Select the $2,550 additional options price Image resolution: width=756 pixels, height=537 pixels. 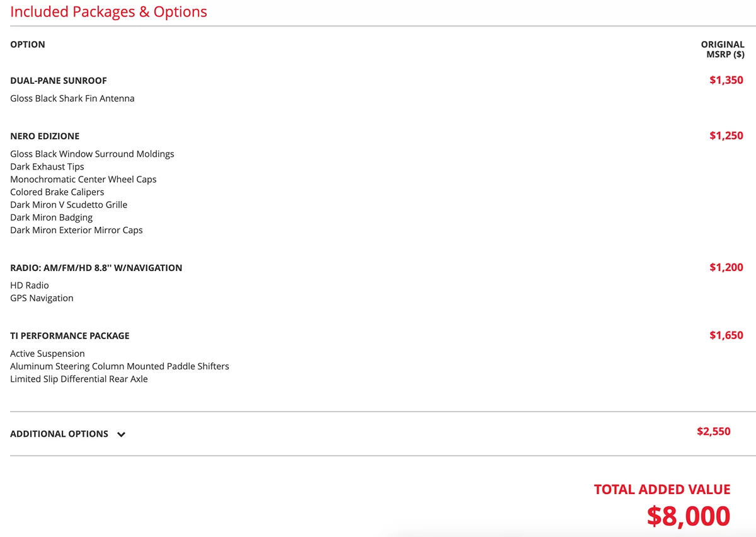pos(713,432)
